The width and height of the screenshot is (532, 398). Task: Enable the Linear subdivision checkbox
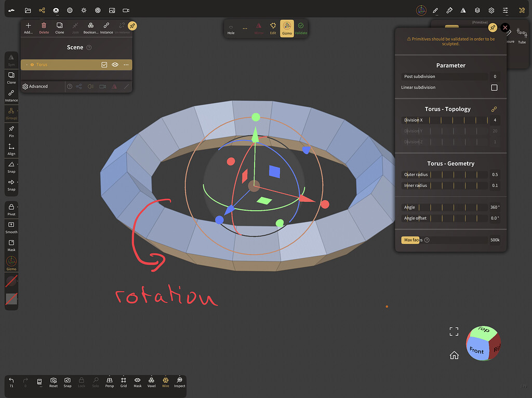[494, 87]
